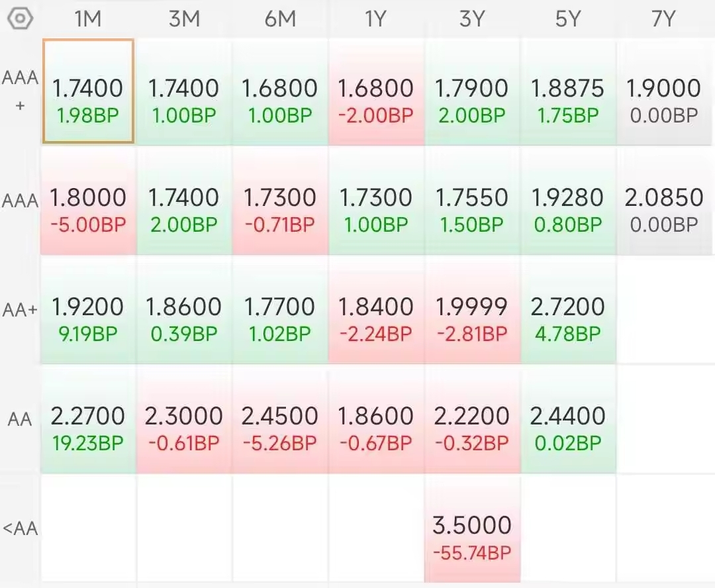Select the AAA+ 7Y cell 1.9000
Viewport: 715px width, 588px height.
[x=663, y=91]
